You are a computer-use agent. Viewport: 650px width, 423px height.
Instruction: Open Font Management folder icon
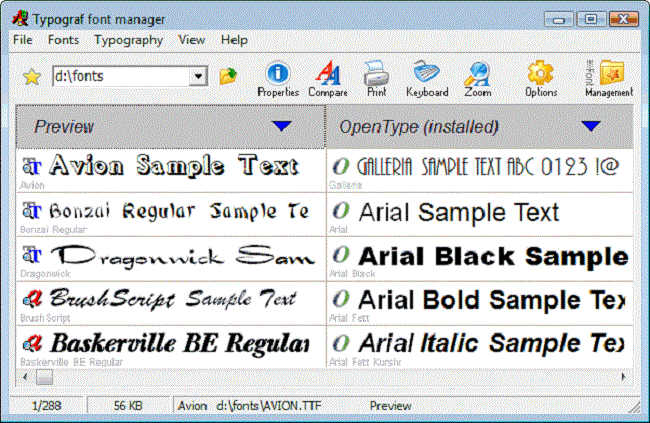609,79
